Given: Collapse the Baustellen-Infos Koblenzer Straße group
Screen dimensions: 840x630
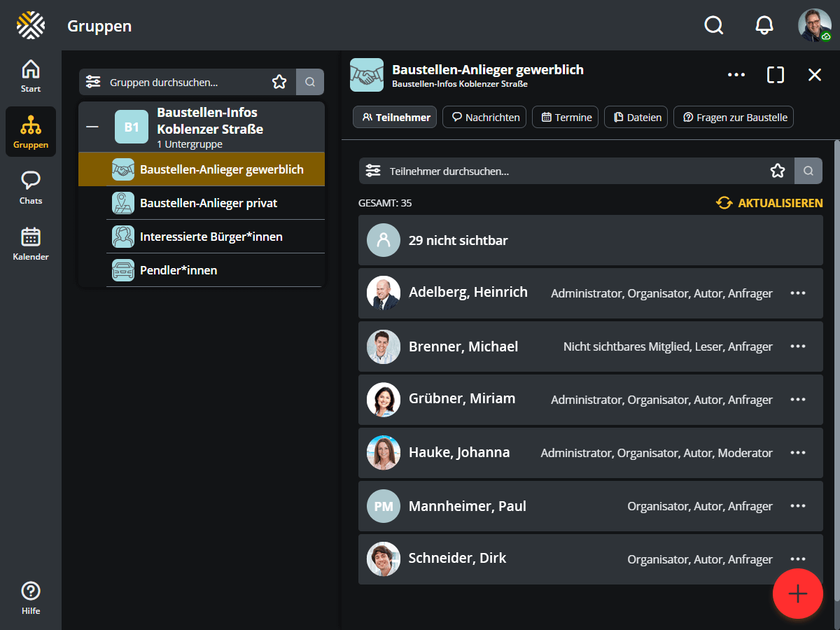Looking at the screenshot, I should point(92,127).
